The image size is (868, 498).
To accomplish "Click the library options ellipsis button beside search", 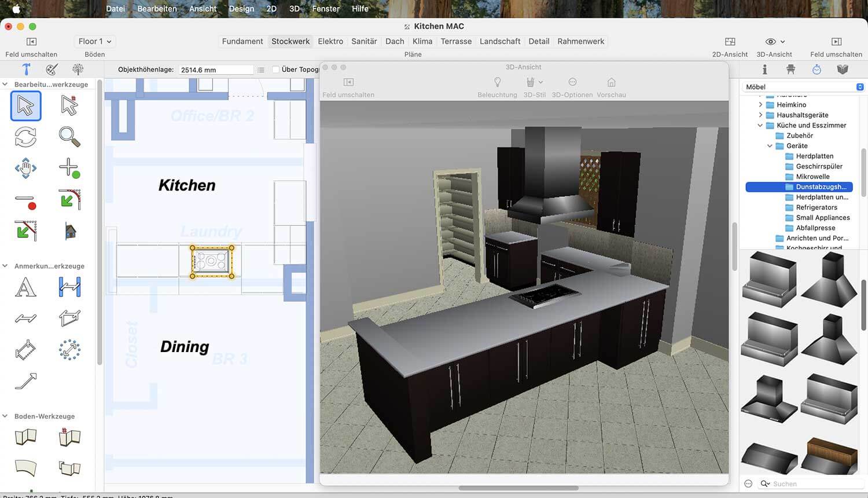I will tap(748, 484).
